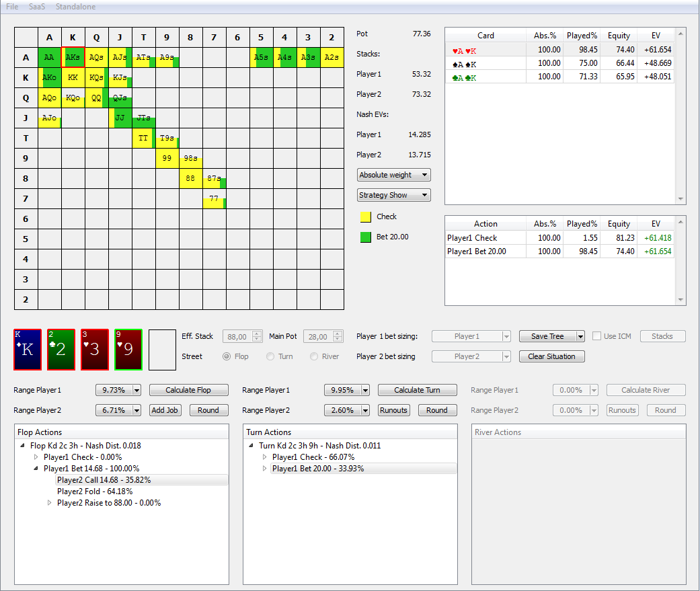Open the Standalone menu

tap(75, 7)
